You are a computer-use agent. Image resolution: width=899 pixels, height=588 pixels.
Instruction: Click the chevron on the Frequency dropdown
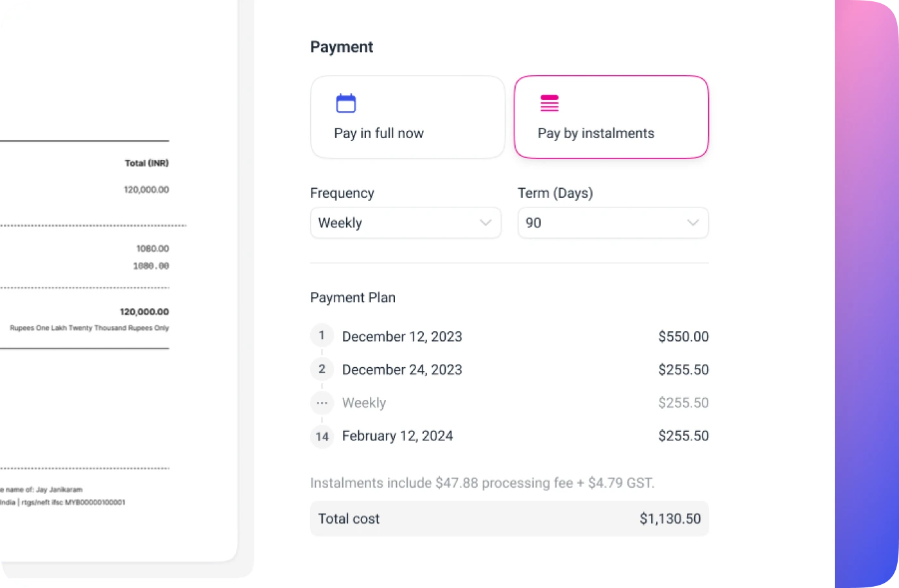pos(485,223)
